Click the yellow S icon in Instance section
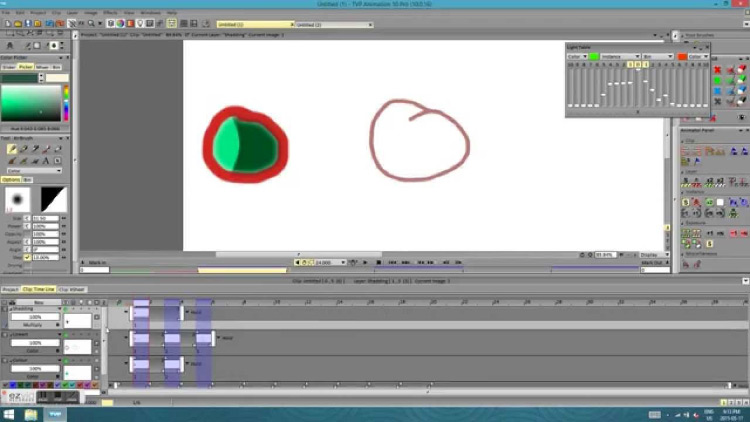The image size is (750, 422). coord(685,202)
